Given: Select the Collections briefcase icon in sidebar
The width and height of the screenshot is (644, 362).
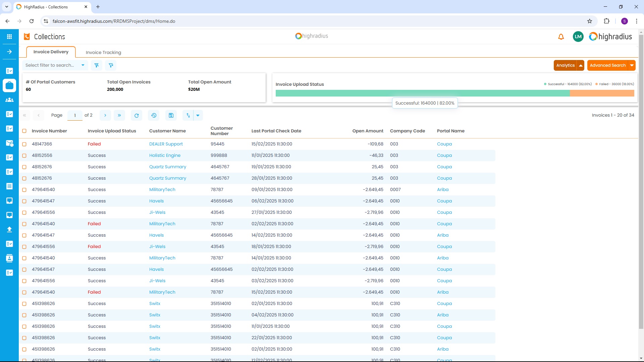Looking at the screenshot, I should pyautogui.click(x=9, y=85).
